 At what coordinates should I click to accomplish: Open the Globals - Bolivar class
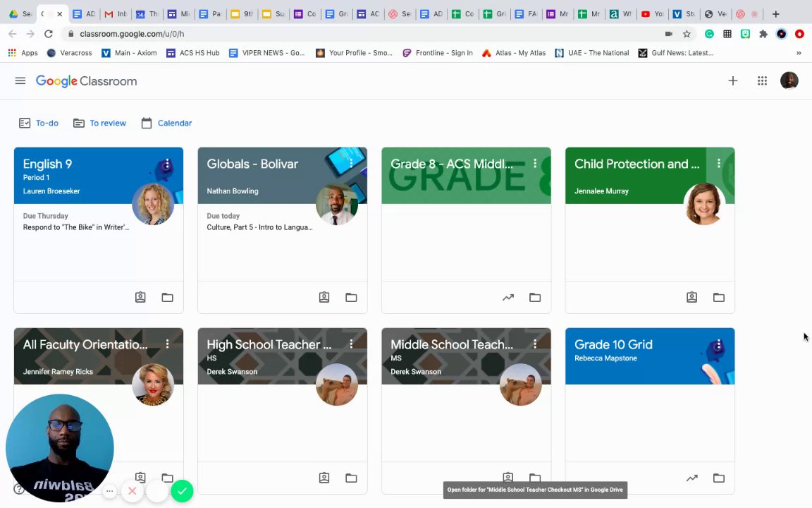tap(252, 164)
